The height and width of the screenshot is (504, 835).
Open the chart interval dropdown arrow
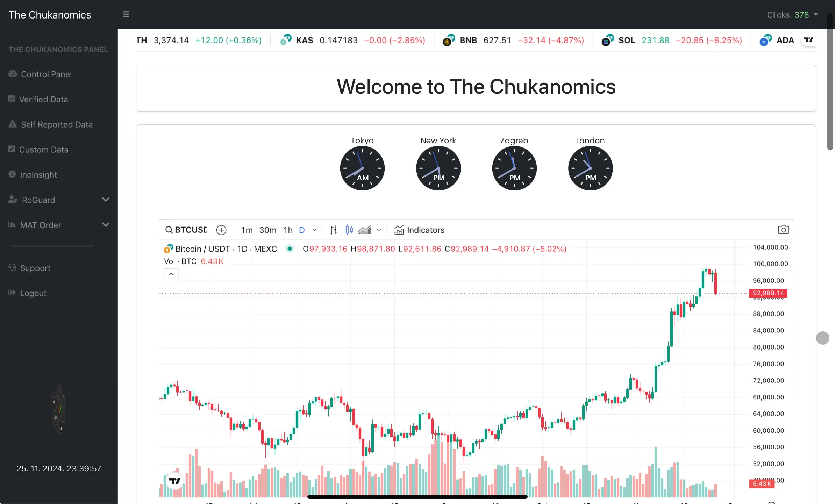314,230
